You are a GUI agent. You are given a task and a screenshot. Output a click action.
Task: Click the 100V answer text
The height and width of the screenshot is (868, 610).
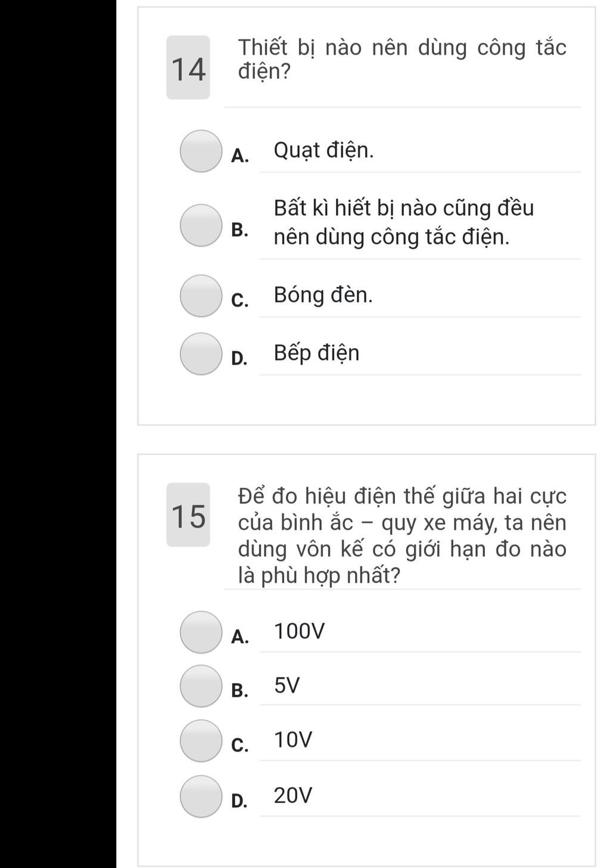tap(300, 631)
